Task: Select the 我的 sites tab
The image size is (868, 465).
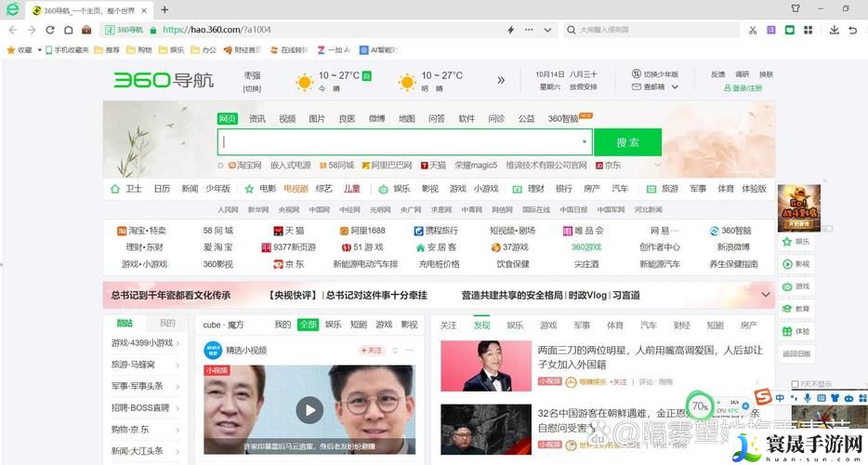Action: (x=167, y=323)
